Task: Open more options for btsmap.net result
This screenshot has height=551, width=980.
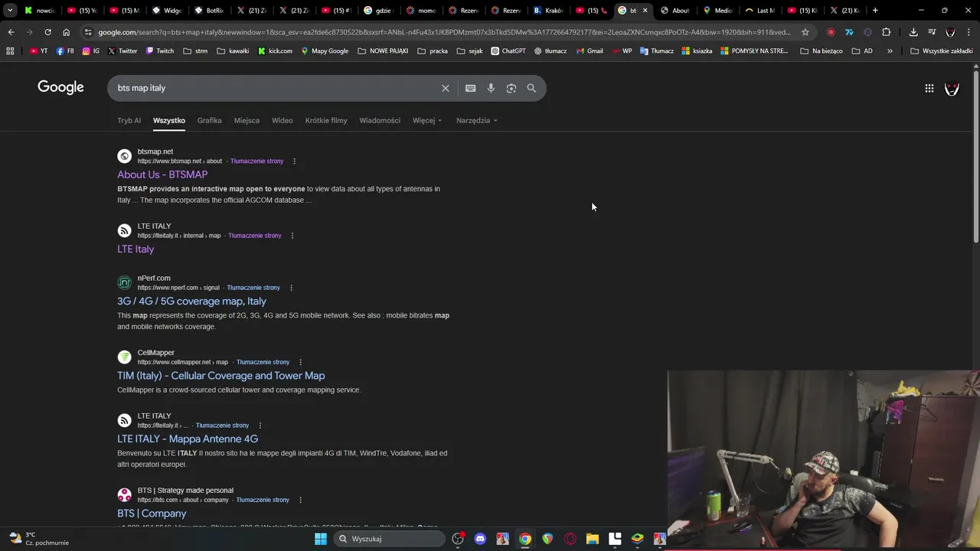Action: coord(294,161)
